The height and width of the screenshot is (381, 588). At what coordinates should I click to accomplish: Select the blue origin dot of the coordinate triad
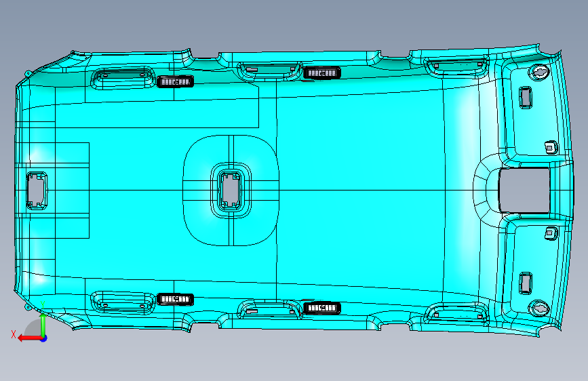tap(44, 338)
